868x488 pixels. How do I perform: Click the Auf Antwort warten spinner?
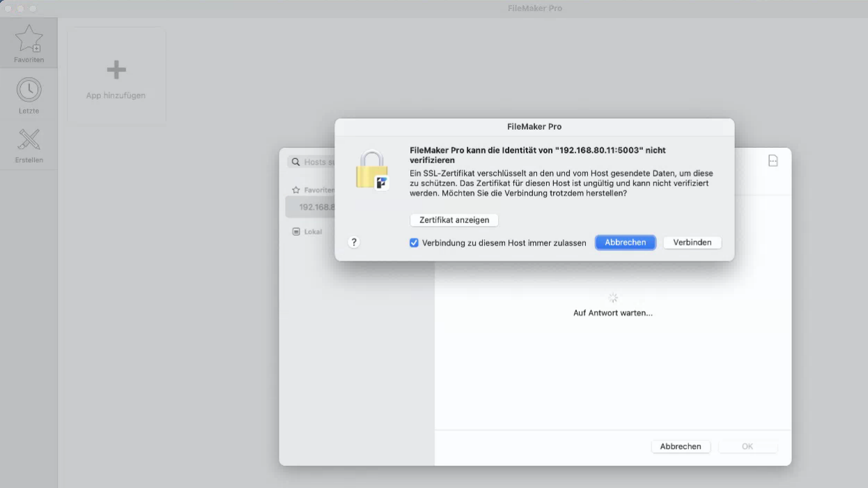613,298
